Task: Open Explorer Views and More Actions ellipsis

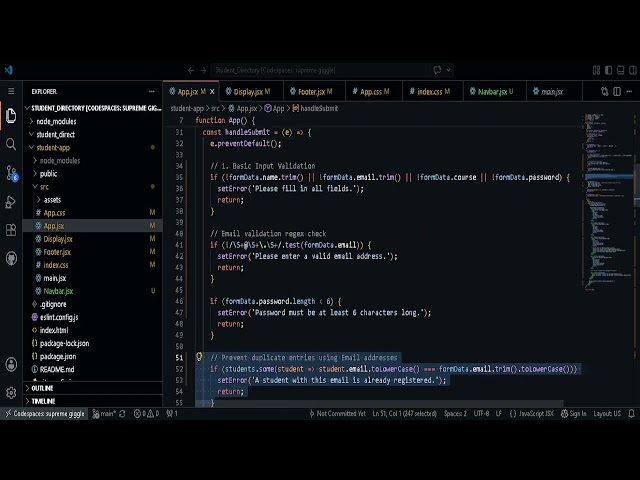Action: (152, 91)
